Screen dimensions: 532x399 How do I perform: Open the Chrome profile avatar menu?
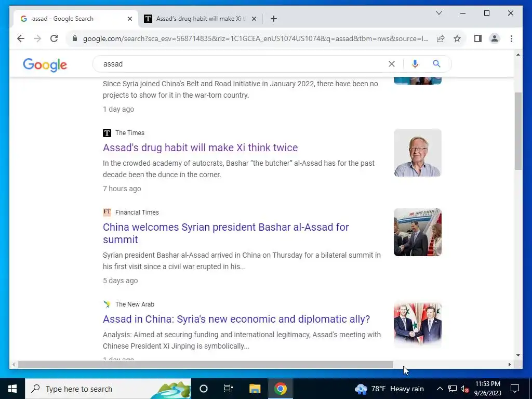point(495,38)
